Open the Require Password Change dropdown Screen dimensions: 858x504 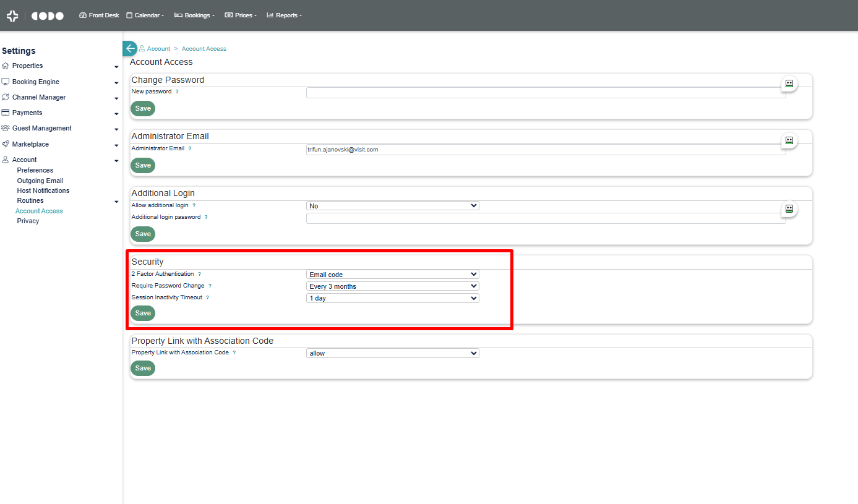pyautogui.click(x=393, y=286)
